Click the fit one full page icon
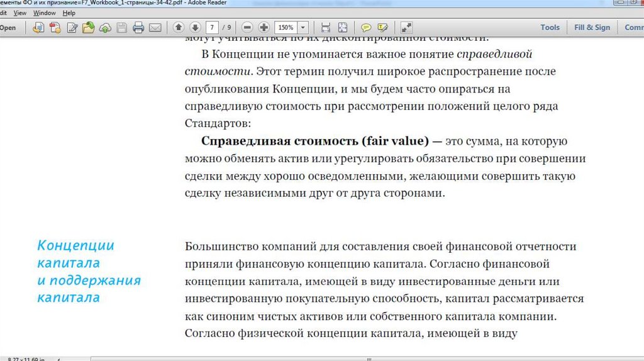The image size is (644, 361). [343, 28]
